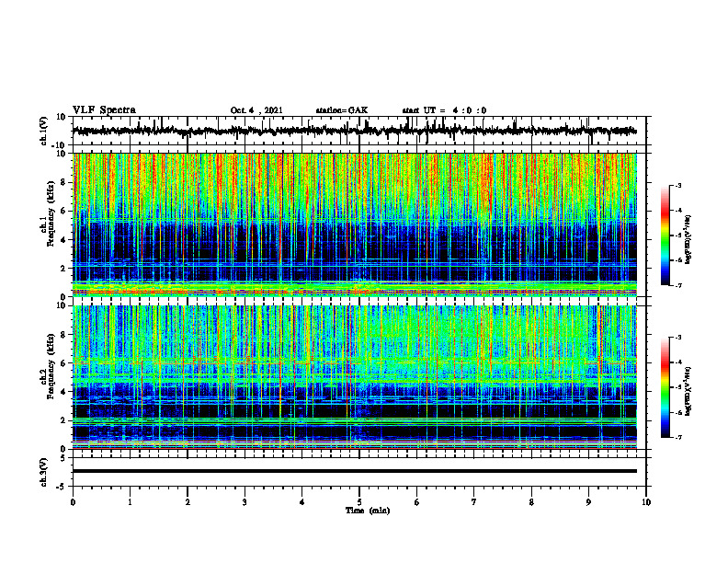Click the "2" tick on the time axis
Screen dimensions: 728x563
188,502
